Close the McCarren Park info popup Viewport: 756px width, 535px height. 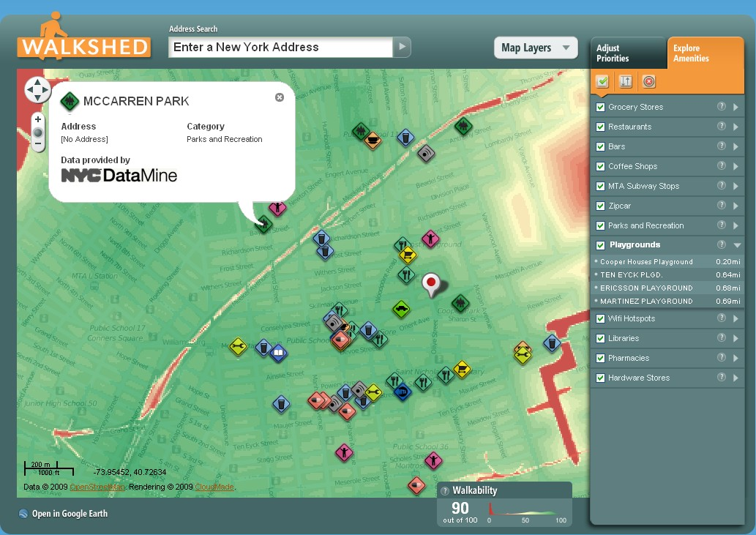coord(279,97)
